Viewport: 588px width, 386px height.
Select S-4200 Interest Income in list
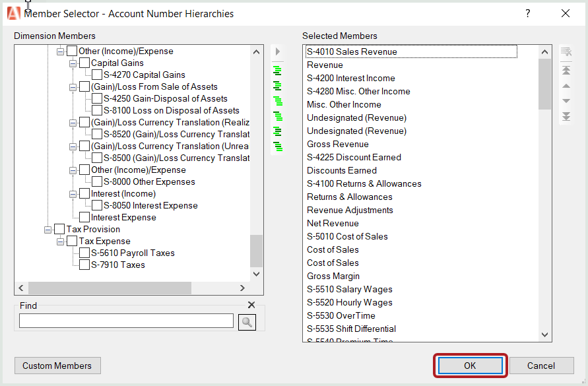(x=351, y=78)
